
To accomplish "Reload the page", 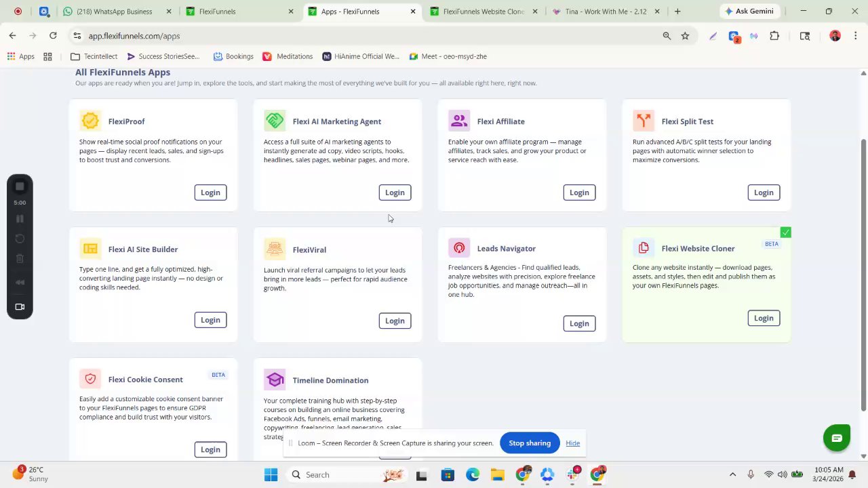I will click(53, 36).
